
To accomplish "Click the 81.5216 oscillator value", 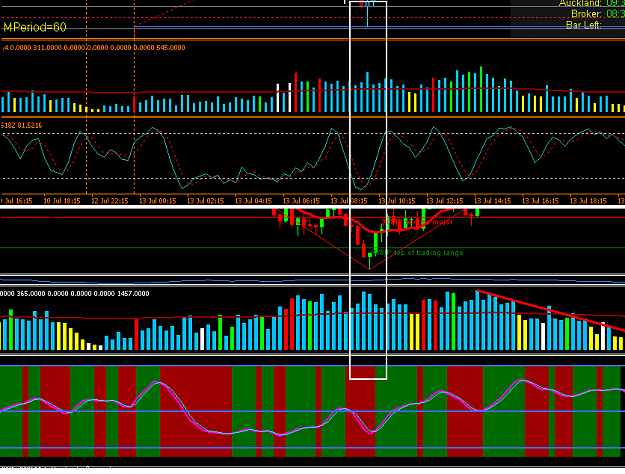I will [x=29, y=125].
